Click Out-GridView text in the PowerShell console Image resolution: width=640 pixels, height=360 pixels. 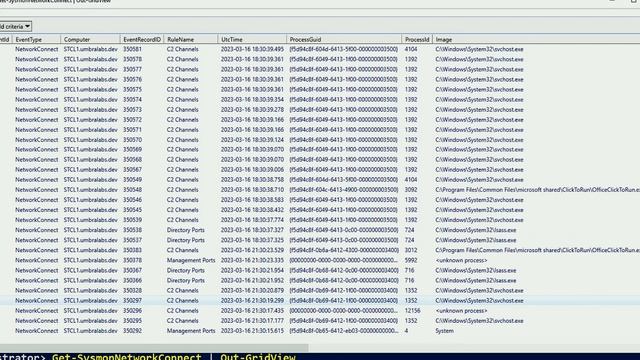pos(258,357)
